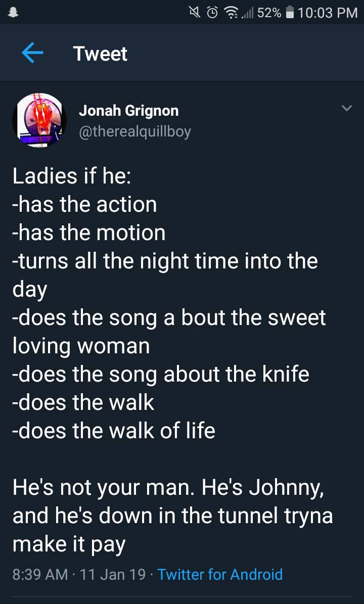This screenshot has width=364, height=604.
Task: Tap the 11 Jan 19 date
Action: click(x=112, y=574)
